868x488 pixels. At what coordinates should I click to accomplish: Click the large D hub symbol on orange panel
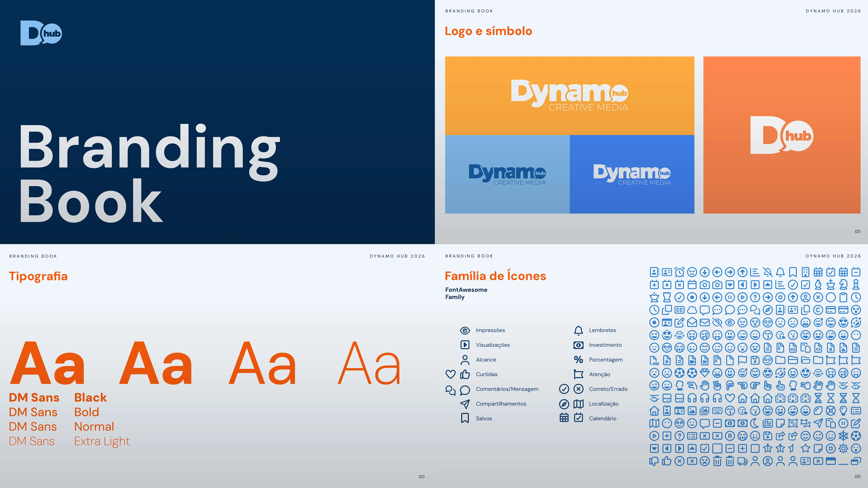[x=782, y=135]
